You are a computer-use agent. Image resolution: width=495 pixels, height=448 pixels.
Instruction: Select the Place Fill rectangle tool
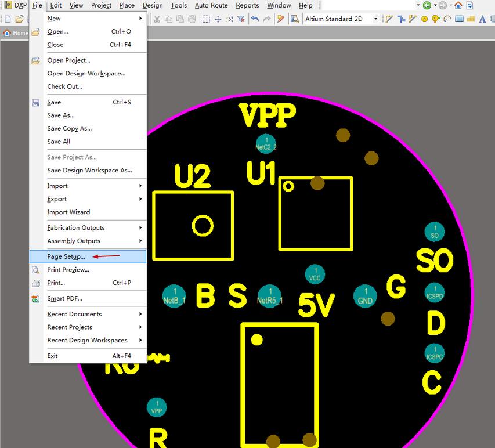[460, 19]
